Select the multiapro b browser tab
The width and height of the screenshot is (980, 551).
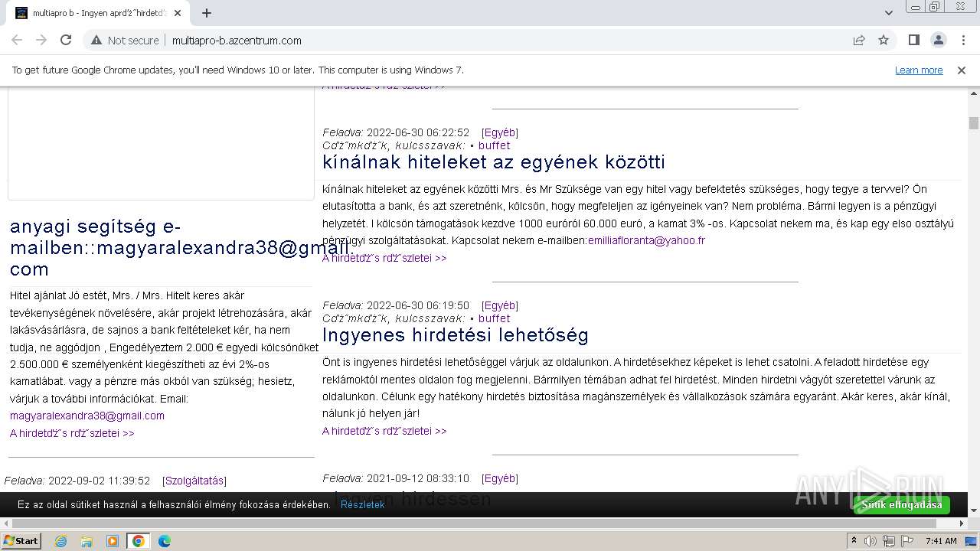(x=98, y=13)
